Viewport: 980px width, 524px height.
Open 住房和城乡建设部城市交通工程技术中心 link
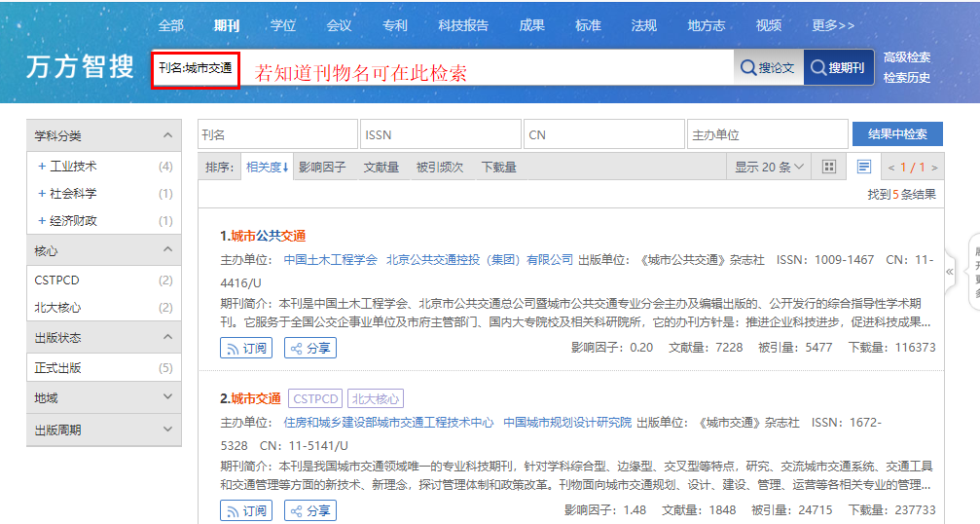click(388, 422)
